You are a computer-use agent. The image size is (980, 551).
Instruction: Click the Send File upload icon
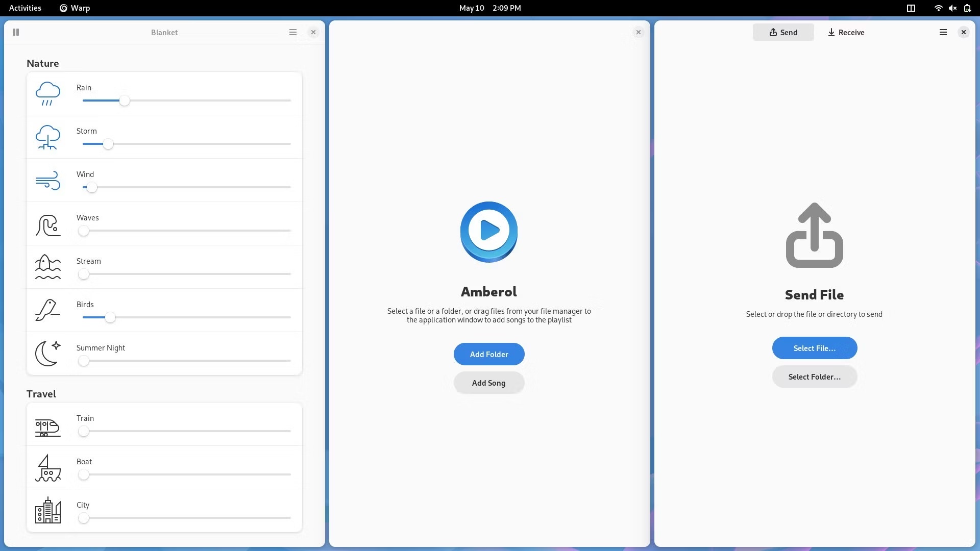[815, 235]
